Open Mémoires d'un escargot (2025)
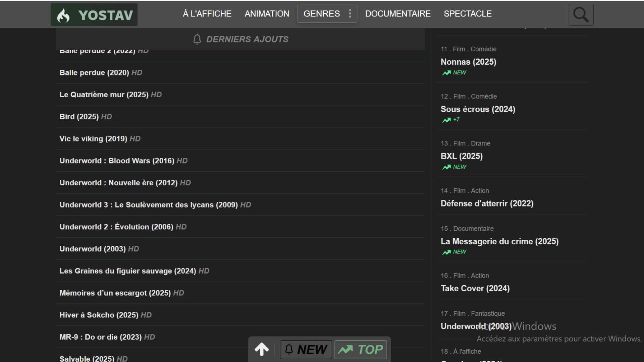Screen dimensions: 644x362 [x=115, y=293]
